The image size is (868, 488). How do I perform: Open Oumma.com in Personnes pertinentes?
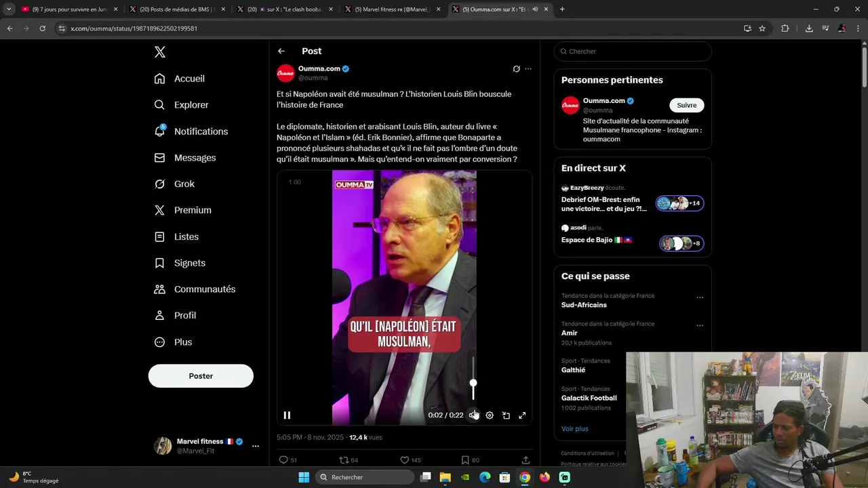[604, 101]
